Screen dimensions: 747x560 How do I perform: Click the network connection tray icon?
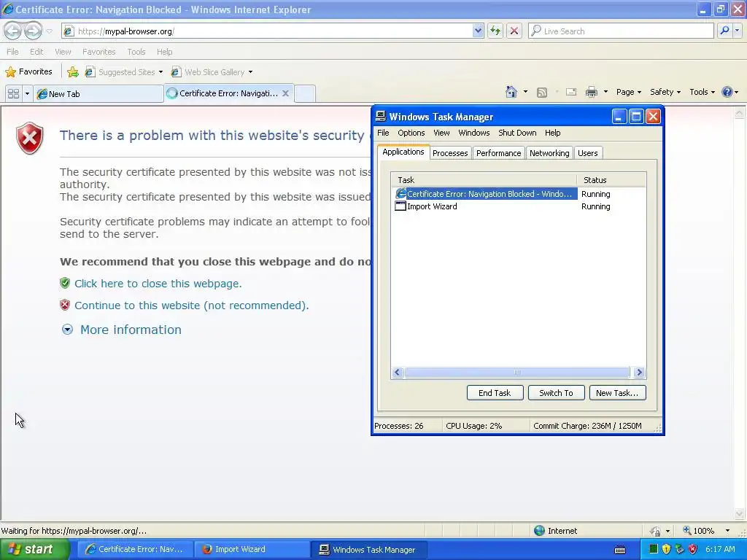[x=679, y=549]
